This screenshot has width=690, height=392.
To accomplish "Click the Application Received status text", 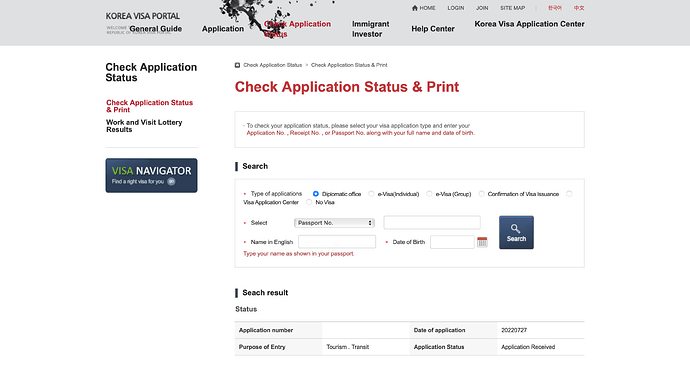I will click(528, 347).
